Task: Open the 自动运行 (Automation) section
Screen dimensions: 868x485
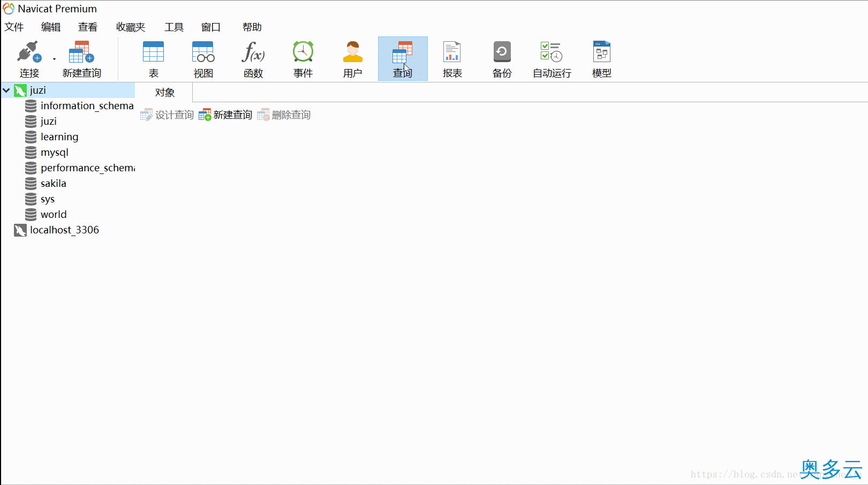Action: [552, 59]
